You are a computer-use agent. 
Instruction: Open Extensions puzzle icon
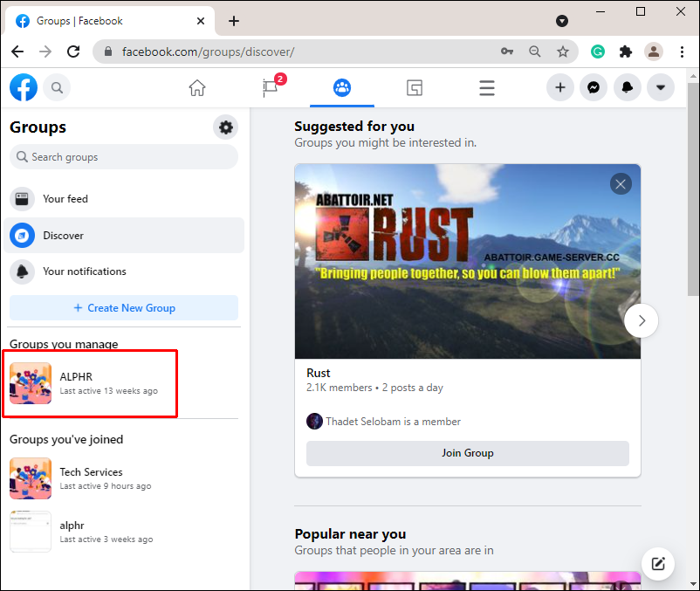point(626,52)
